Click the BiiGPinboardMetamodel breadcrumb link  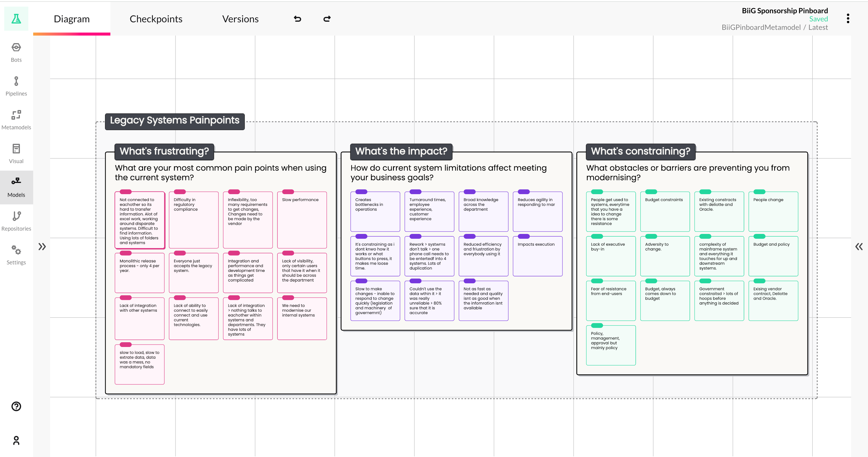[761, 28]
